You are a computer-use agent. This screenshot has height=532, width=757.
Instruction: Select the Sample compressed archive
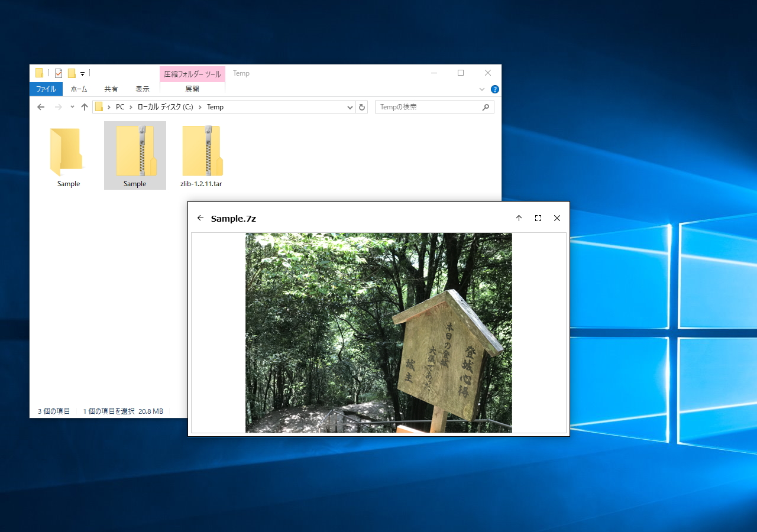point(135,155)
